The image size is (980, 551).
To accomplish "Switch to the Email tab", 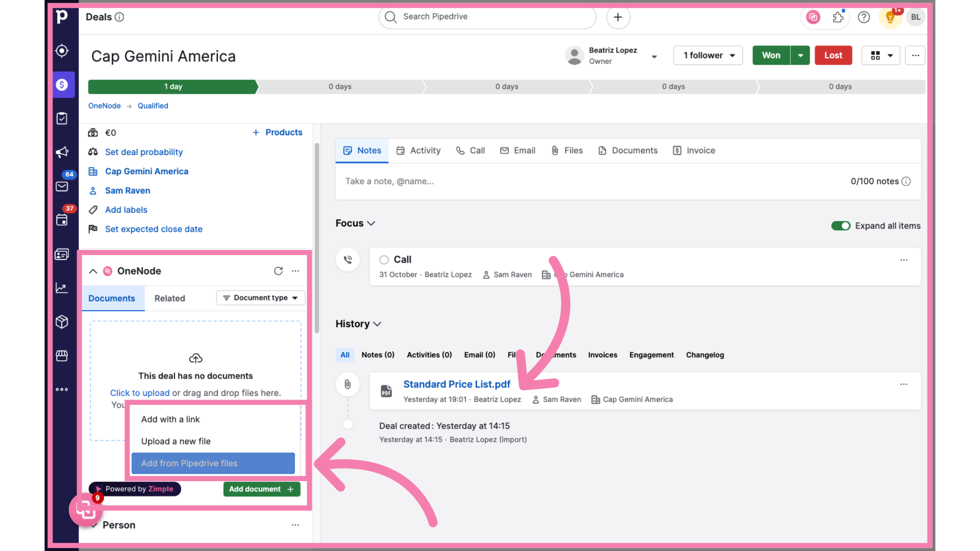I will (x=518, y=151).
